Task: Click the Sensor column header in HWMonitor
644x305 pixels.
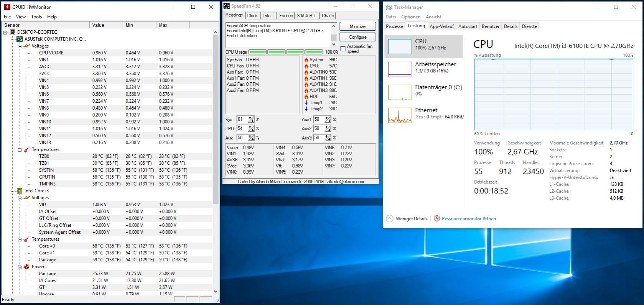Action: pyautogui.click(x=46, y=25)
